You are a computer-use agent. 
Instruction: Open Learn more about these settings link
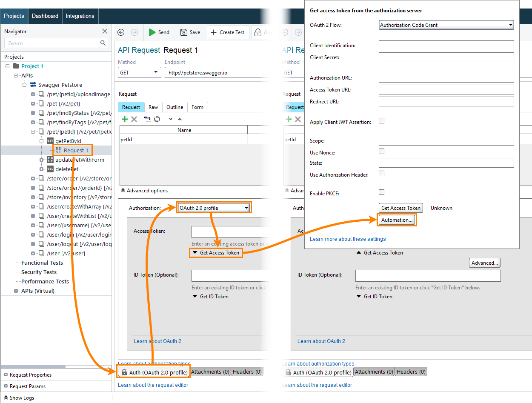348,239
